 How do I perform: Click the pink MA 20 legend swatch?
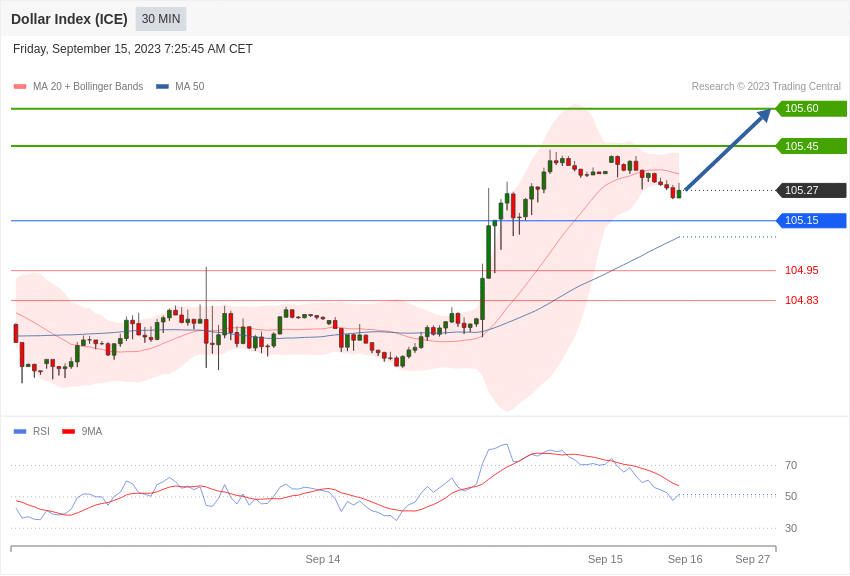click(20, 87)
